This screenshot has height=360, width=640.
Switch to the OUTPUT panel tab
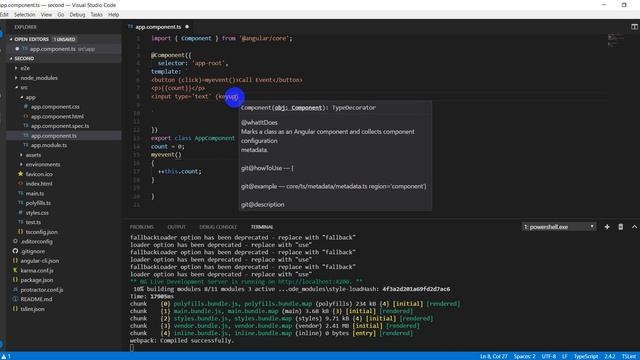pos(176,227)
